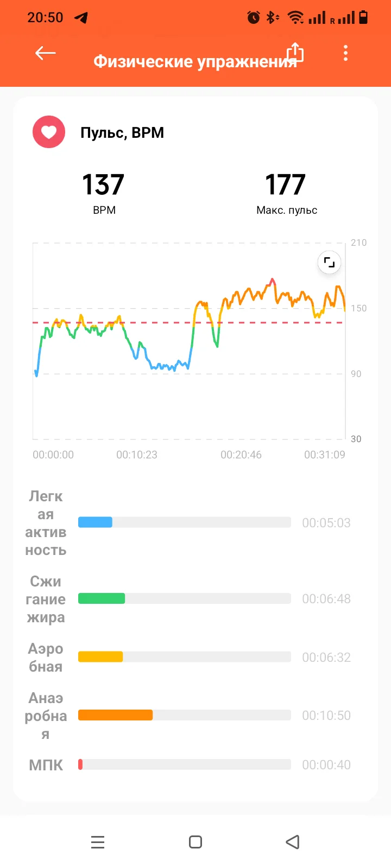Tap Android recent apps menu icon

click(x=98, y=842)
